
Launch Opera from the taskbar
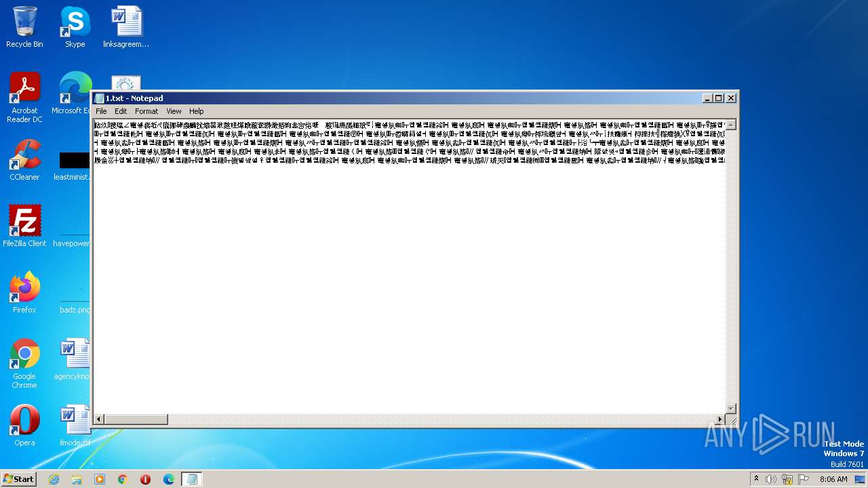145,479
